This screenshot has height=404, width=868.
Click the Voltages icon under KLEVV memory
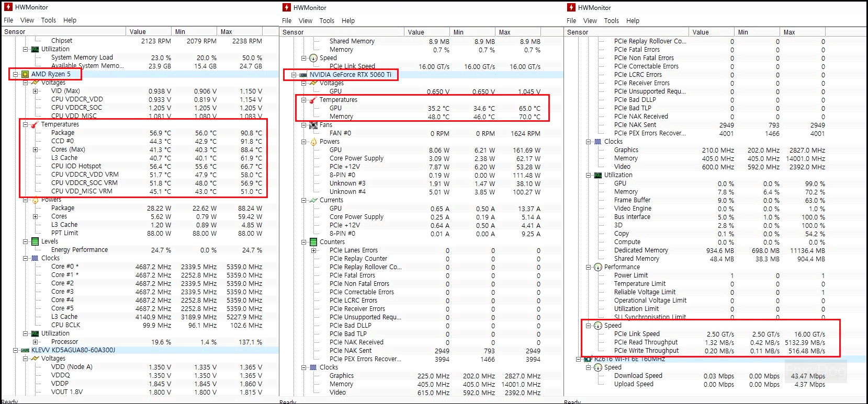click(35, 359)
